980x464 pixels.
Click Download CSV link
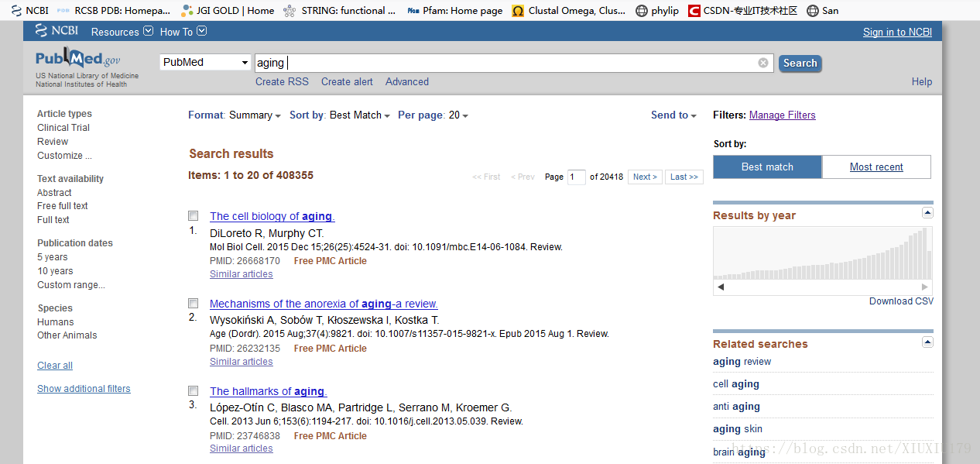(902, 301)
